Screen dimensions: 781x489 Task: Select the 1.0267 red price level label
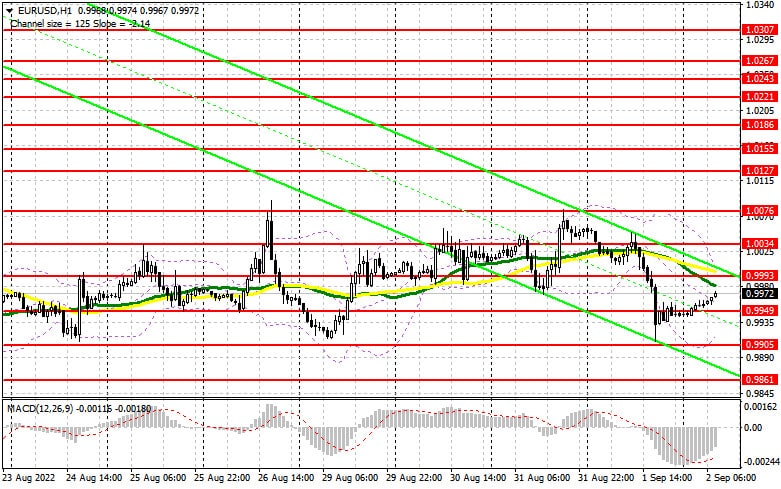click(759, 61)
